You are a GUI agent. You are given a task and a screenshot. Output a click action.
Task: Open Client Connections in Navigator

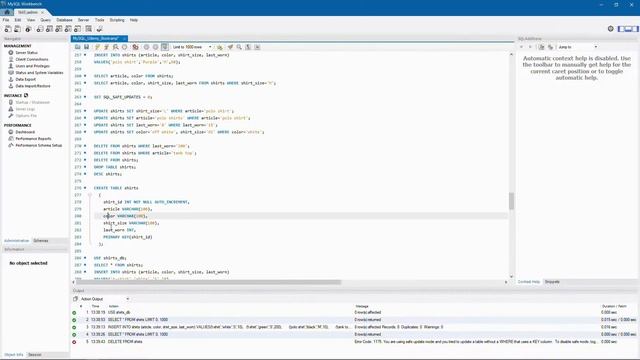[x=32, y=59]
